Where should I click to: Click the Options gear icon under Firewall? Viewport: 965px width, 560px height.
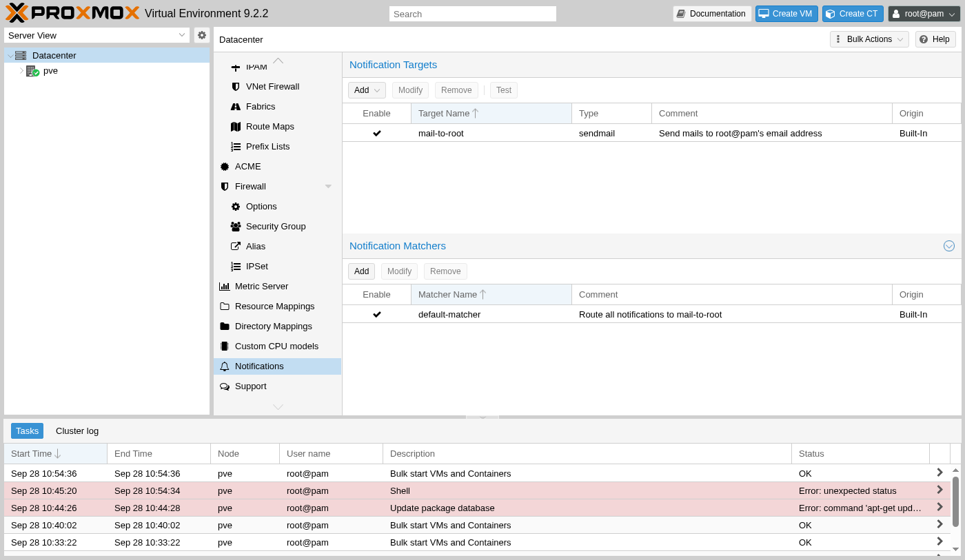[236, 207]
